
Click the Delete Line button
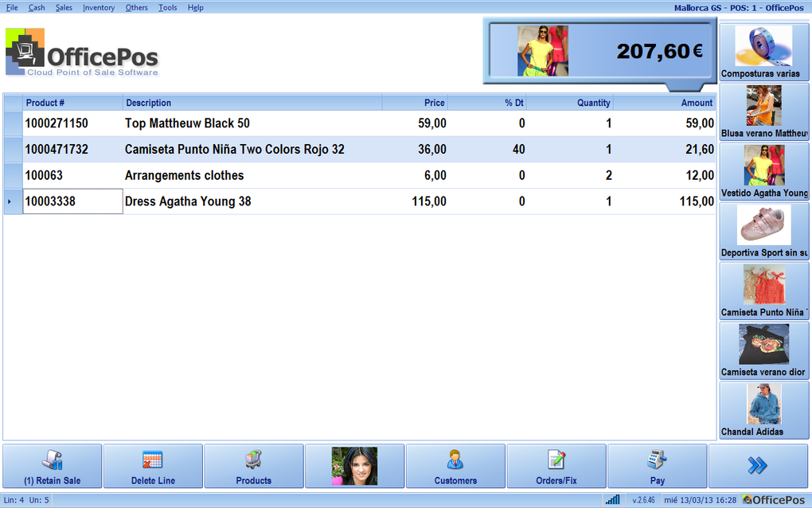click(x=153, y=466)
